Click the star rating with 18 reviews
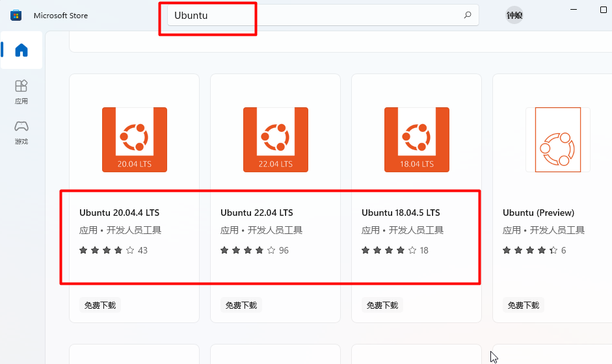This screenshot has width=612, height=364. click(x=395, y=250)
